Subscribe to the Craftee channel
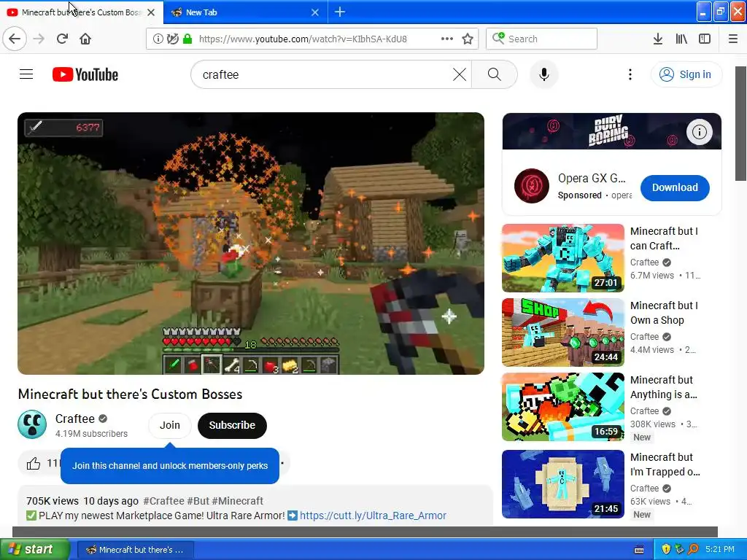This screenshot has width=747, height=560. point(232,425)
